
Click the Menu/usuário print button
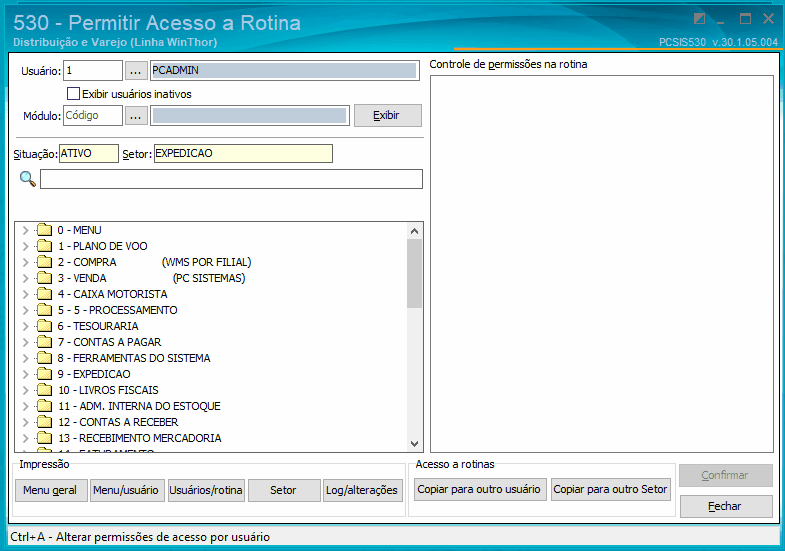126,490
